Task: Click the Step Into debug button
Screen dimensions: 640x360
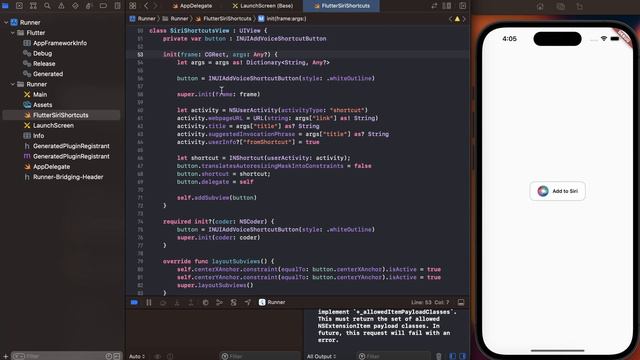Action: point(177,302)
